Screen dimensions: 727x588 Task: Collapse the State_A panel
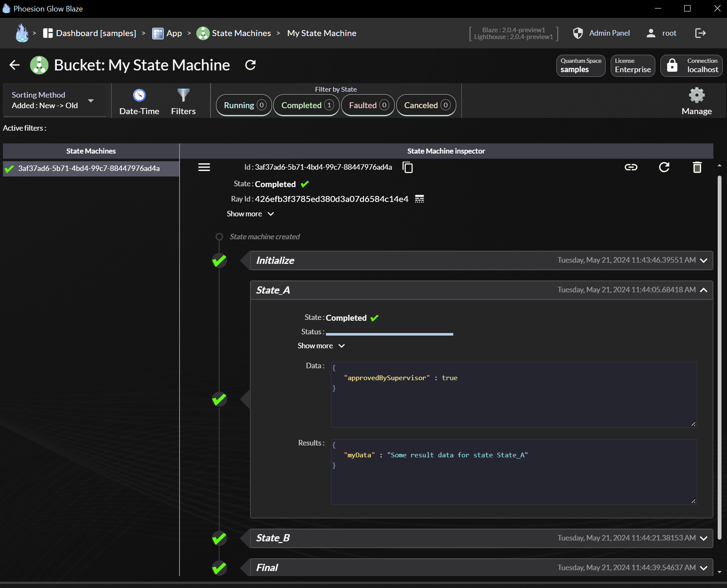(x=703, y=290)
